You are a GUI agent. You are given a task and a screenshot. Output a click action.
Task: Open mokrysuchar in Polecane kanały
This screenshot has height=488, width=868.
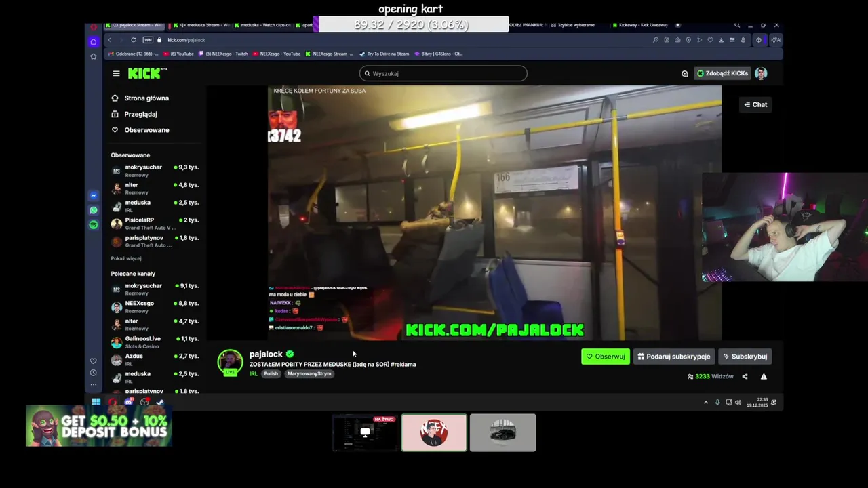click(x=155, y=289)
